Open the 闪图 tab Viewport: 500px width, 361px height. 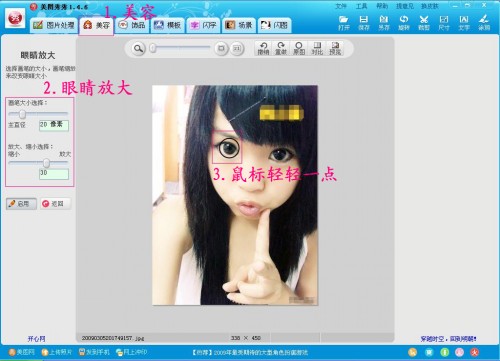[x=274, y=25]
